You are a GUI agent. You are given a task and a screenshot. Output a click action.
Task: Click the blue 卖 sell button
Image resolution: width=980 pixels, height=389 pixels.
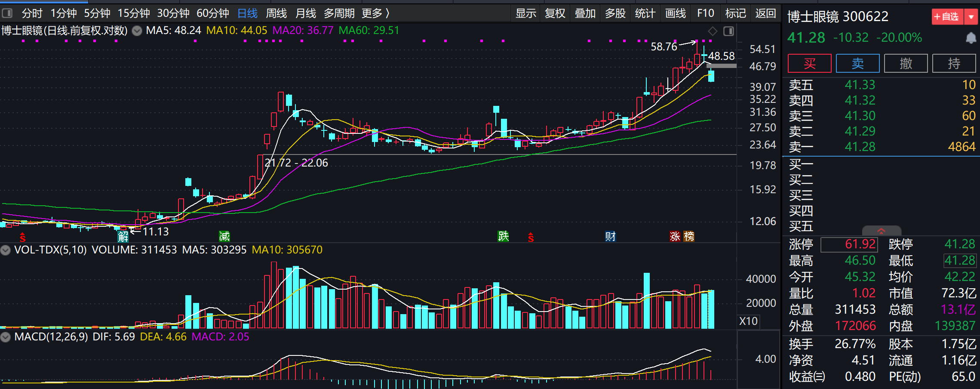tap(857, 64)
